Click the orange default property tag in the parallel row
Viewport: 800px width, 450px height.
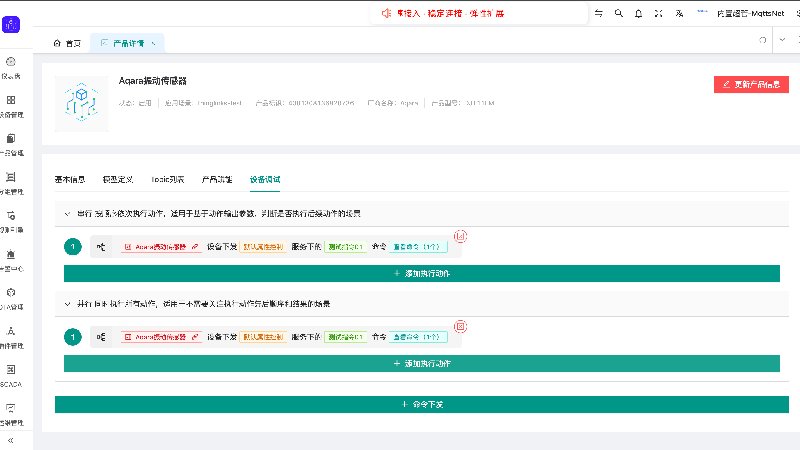point(263,337)
